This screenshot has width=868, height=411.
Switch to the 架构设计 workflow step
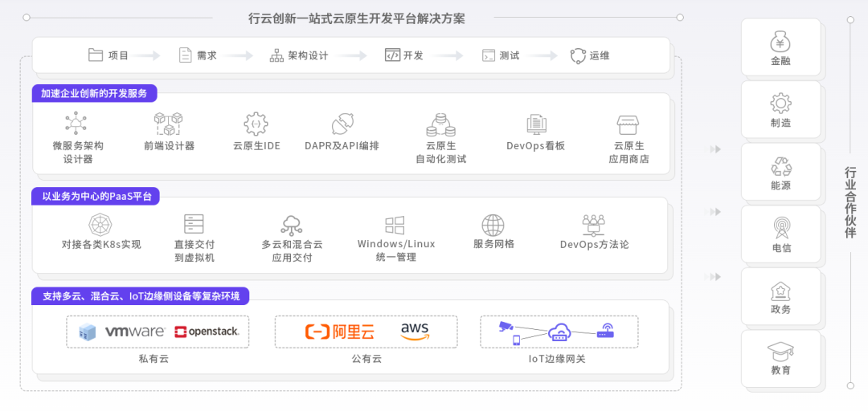(x=298, y=55)
